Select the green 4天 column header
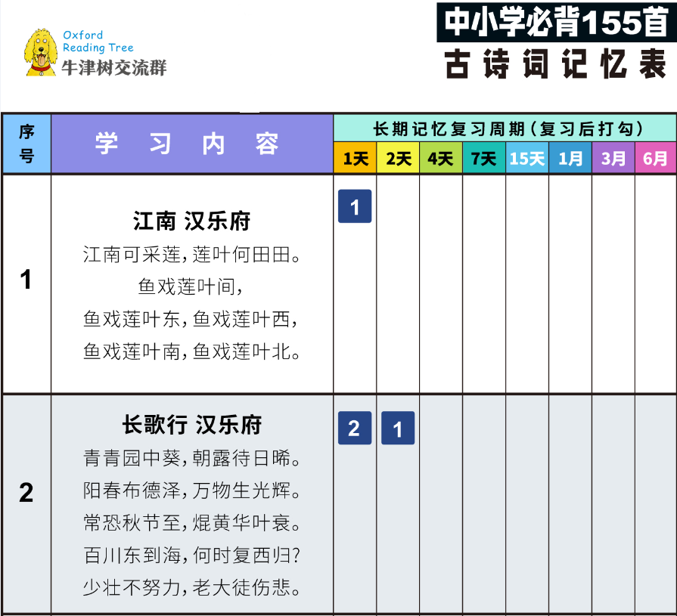This screenshot has height=616, width=677. point(441,159)
